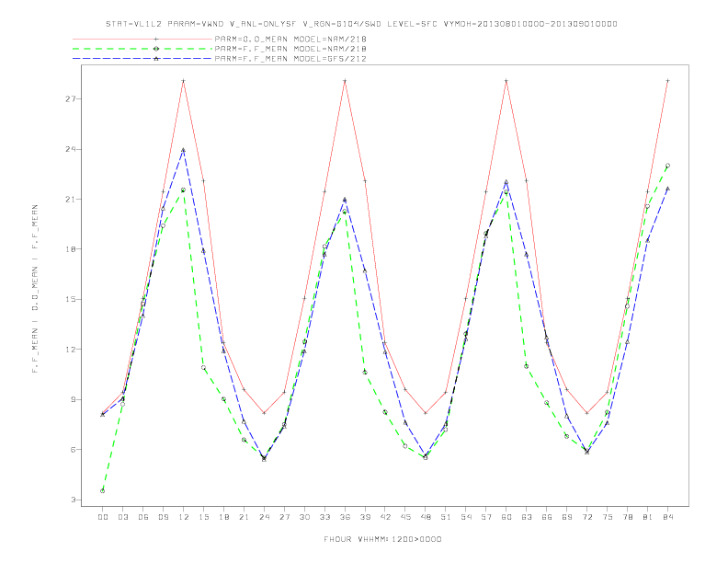Screen dimensions: 728x563
Task: Click y-axis tick label 12
Action: 71,350
